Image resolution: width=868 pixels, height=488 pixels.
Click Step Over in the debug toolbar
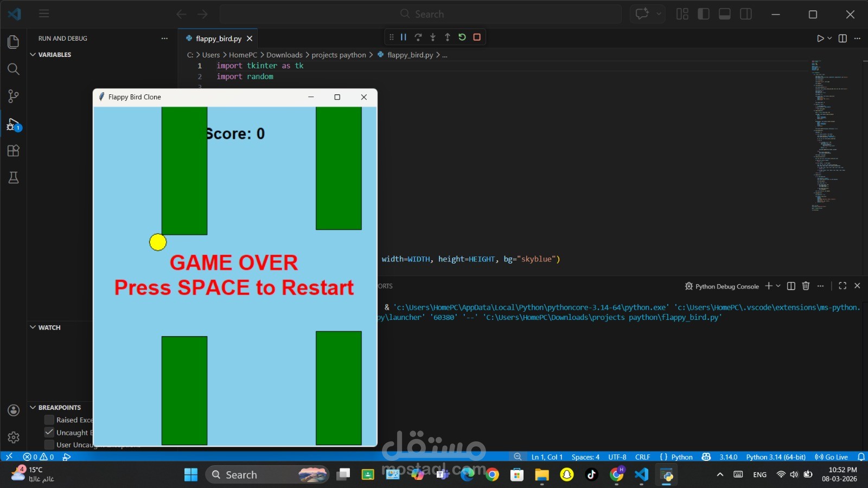click(418, 37)
